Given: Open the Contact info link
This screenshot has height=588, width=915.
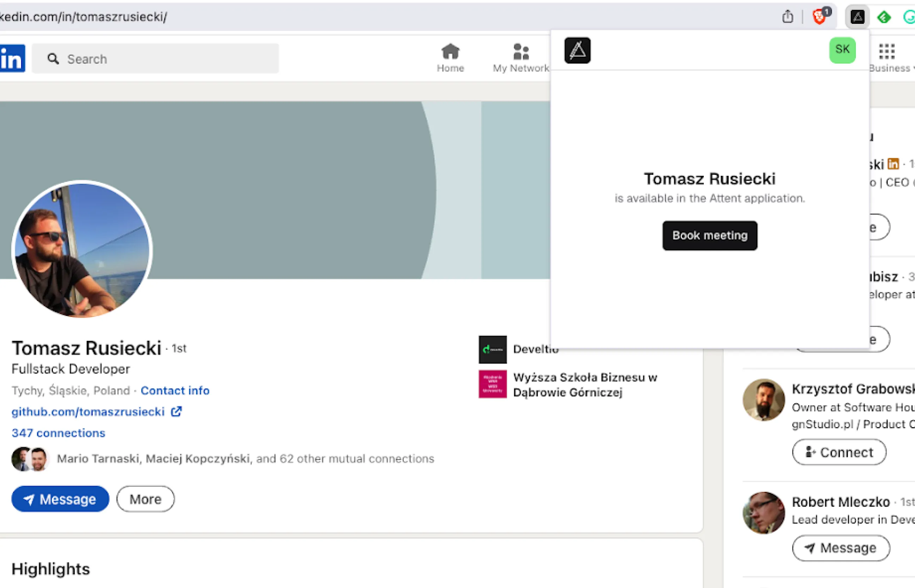Looking at the screenshot, I should pos(175,391).
